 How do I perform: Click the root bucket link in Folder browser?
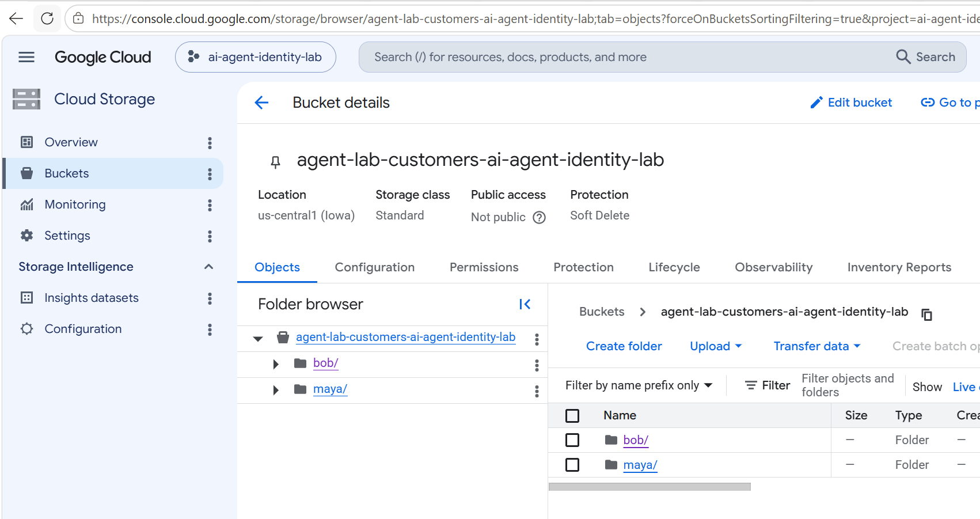[x=405, y=337]
